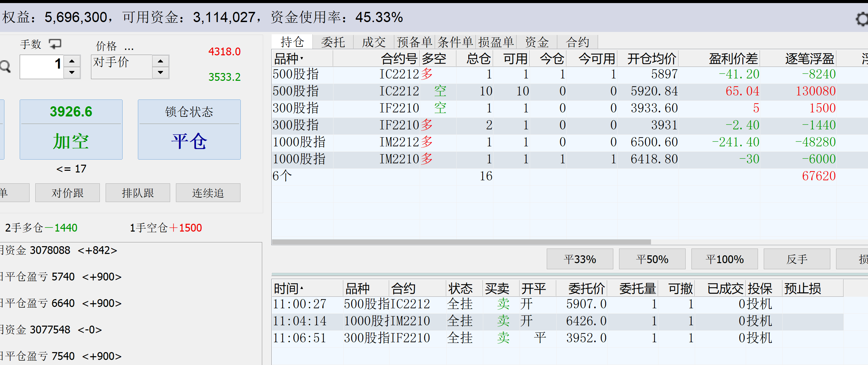Viewport: 868px width, 365px height.
Task: Click the floating profit value 130080
Action: pos(816,91)
